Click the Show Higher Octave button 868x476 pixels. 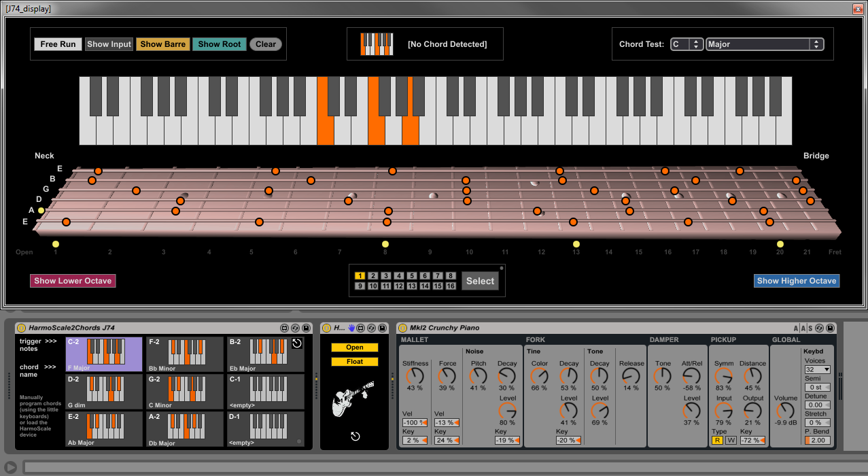797,281
